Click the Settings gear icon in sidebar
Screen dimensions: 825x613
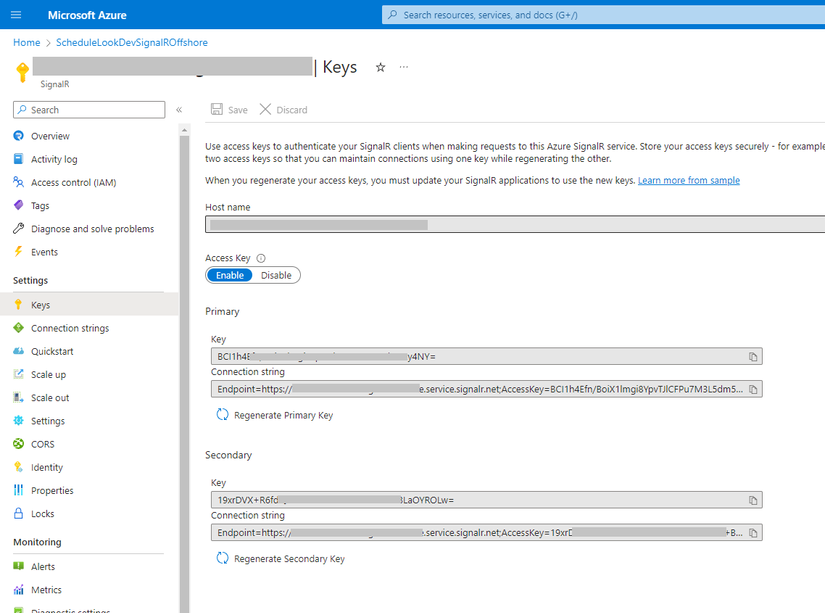click(x=18, y=420)
